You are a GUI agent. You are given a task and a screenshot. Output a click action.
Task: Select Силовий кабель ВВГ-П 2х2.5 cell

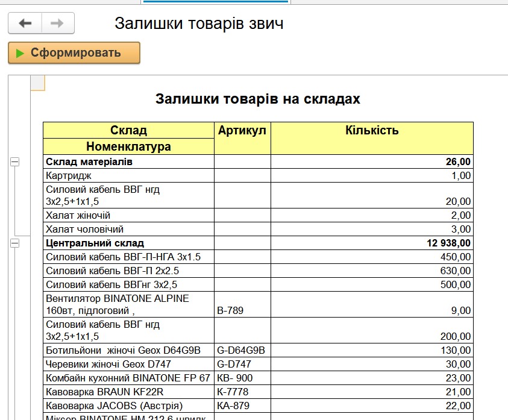tap(128, 271)
